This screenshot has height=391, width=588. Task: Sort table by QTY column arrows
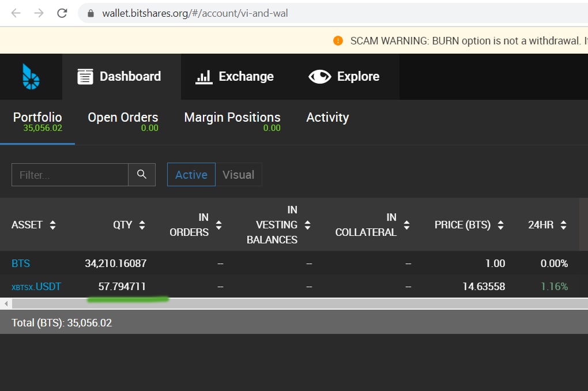click(x=142, y=225)
